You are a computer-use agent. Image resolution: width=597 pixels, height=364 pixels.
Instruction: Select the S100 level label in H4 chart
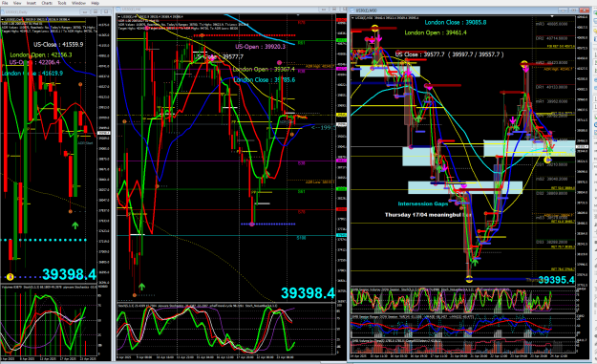[x=301, y=238]
